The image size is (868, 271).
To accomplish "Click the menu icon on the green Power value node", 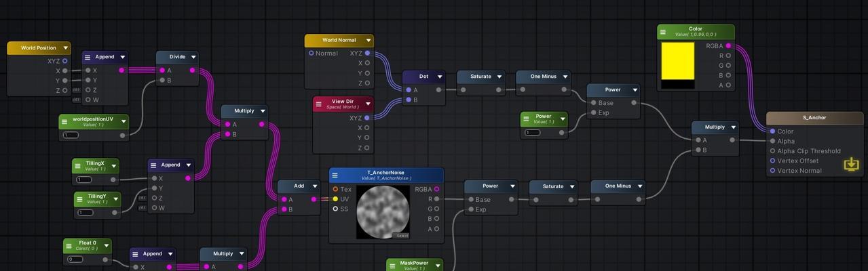I will point(526,119).
